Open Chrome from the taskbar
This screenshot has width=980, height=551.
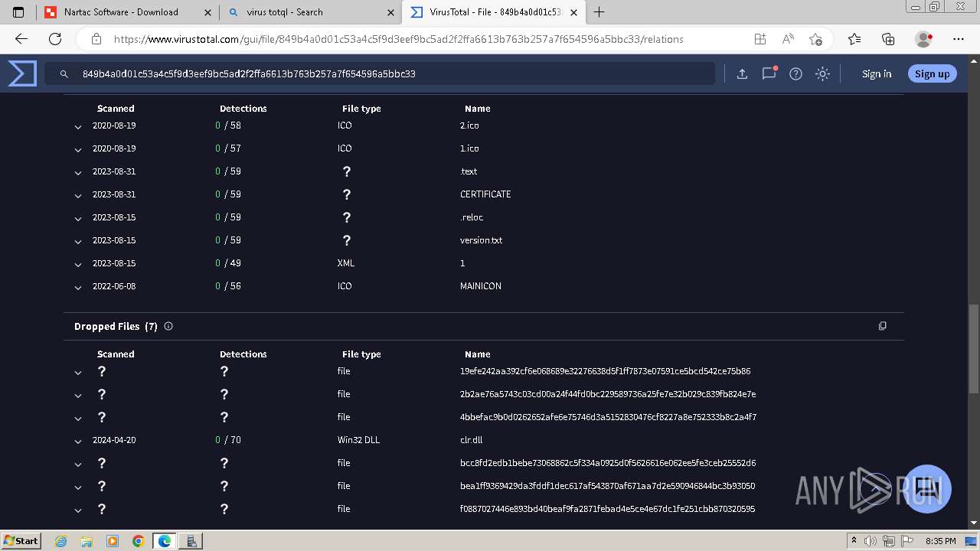(x=138, y=541)
